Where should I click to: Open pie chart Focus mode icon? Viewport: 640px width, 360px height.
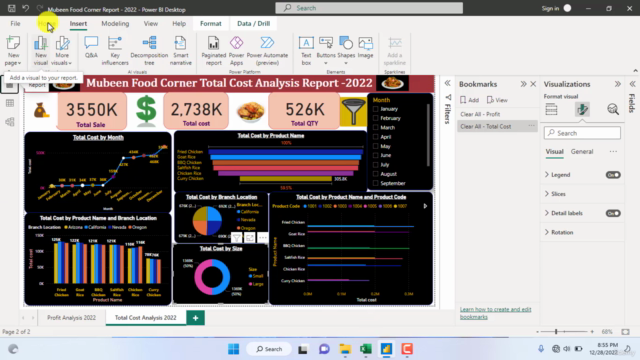(x=250, y=238)
